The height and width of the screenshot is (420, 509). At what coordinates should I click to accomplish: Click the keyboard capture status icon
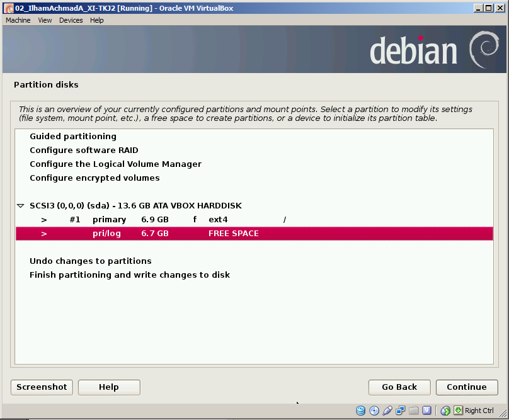(458, 410)
